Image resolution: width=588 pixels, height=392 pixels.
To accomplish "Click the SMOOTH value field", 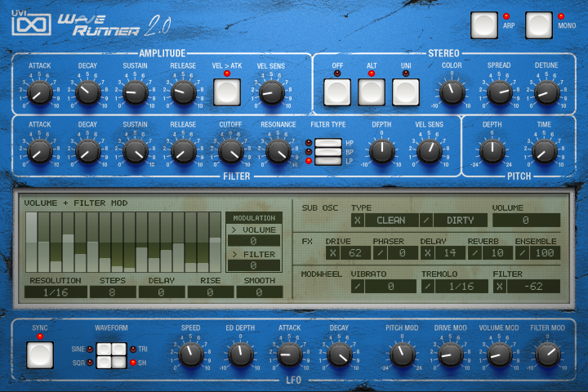I will [x=260, y=292].
